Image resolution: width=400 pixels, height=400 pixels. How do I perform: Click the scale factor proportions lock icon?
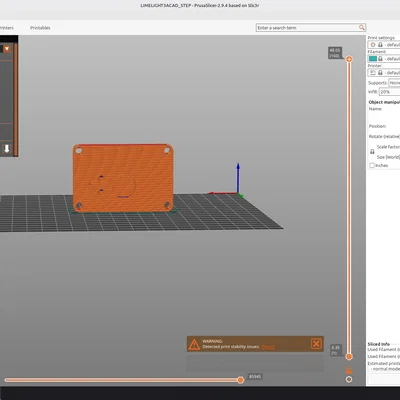(x=372, y=152)
